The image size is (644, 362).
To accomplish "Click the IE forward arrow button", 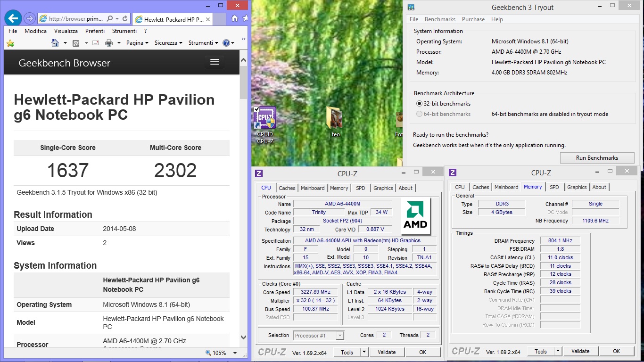I will (x=29, y=19).
